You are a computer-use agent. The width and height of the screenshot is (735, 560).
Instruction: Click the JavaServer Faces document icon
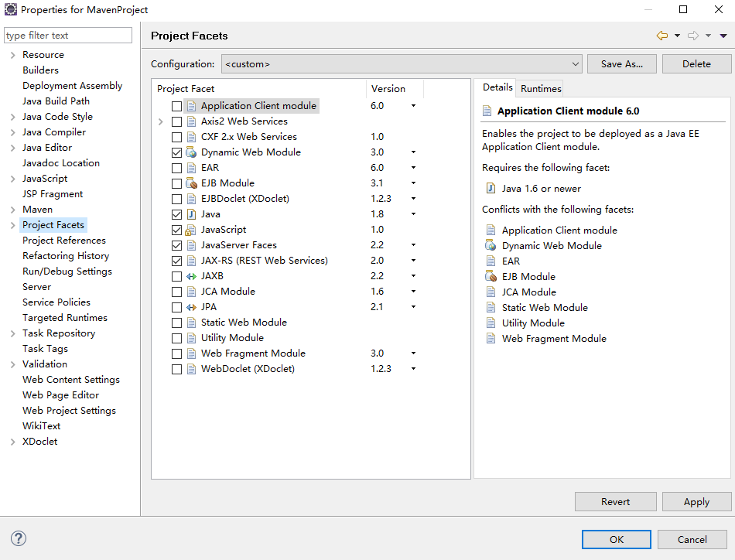pyautogui.click(x=191, y=245)
